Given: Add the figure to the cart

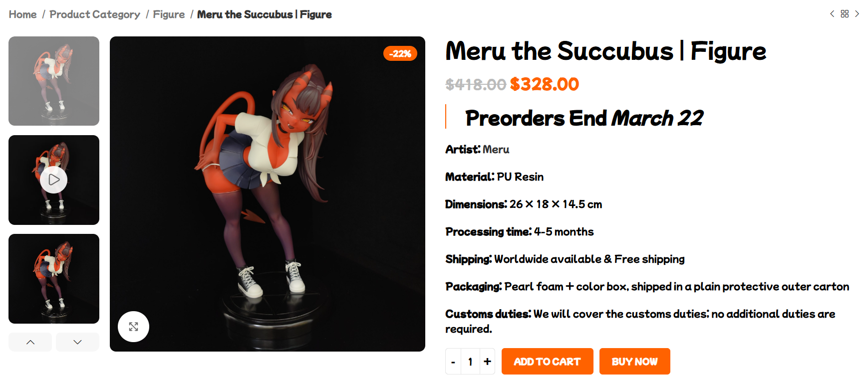Looking at the screenshot, I should (x=548, y=362).
